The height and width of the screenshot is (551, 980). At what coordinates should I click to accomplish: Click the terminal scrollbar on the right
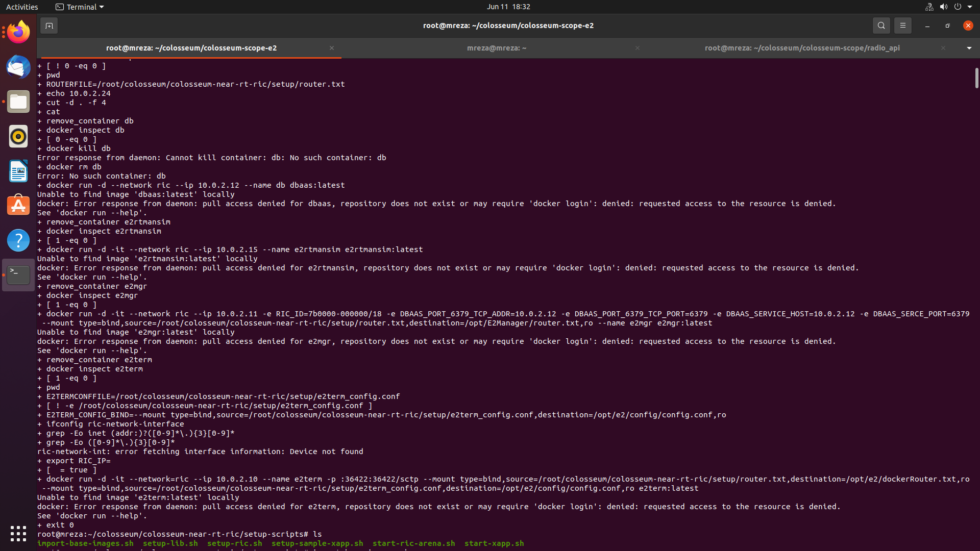pos(976,78)
